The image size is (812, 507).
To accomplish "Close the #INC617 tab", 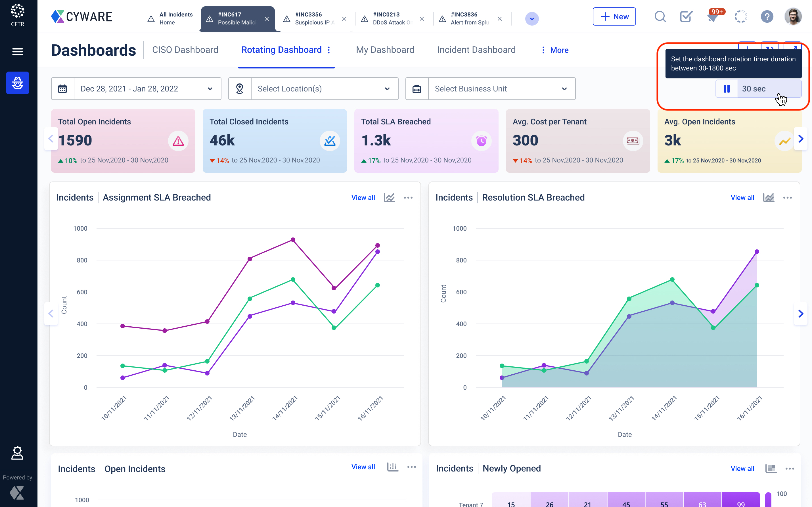I will pyautogui.click(x=267, y=19).
